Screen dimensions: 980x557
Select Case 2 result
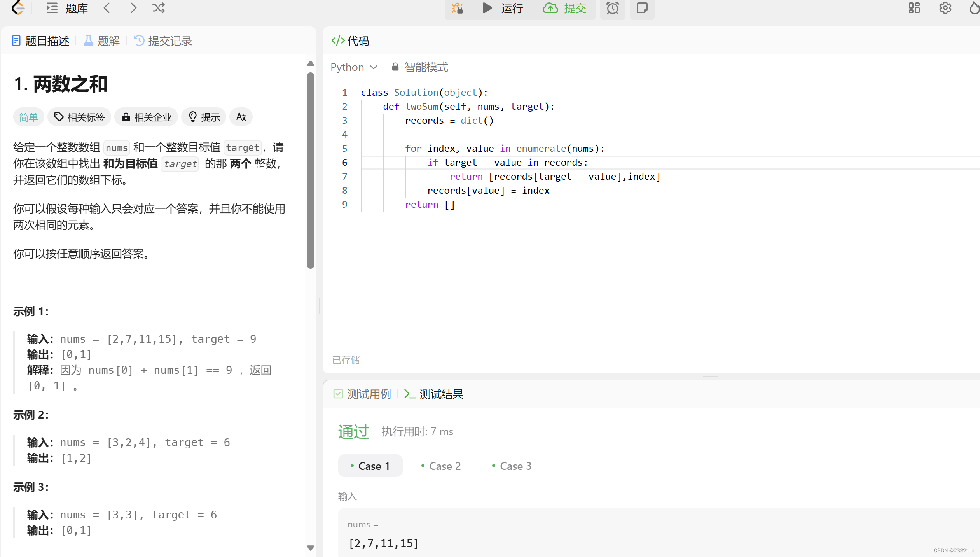click(441, 466)
